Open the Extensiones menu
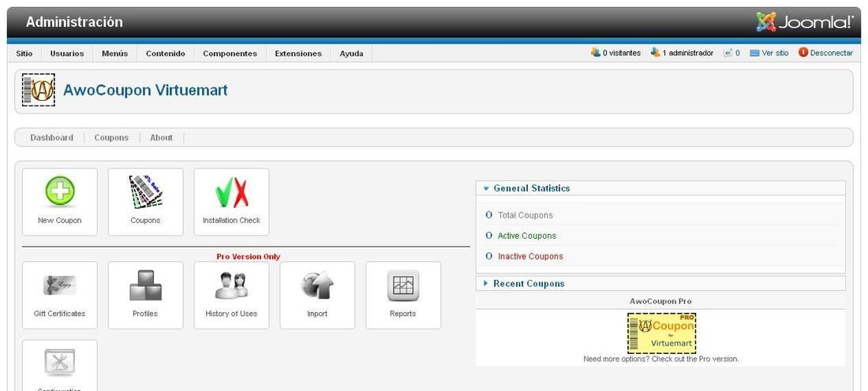868x391 pixels. [298, 54]
